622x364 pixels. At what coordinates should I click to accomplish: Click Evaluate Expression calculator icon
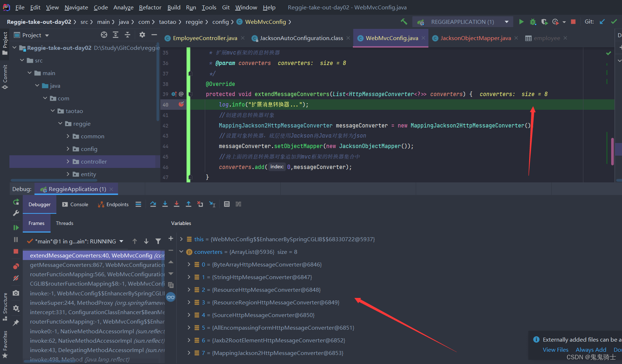(227, 204)
